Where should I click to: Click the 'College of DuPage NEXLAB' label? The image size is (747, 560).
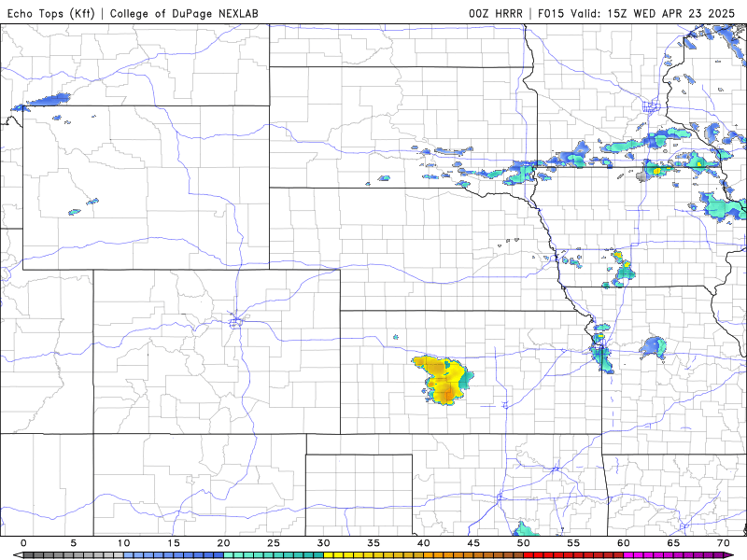(x=184, y=13)
